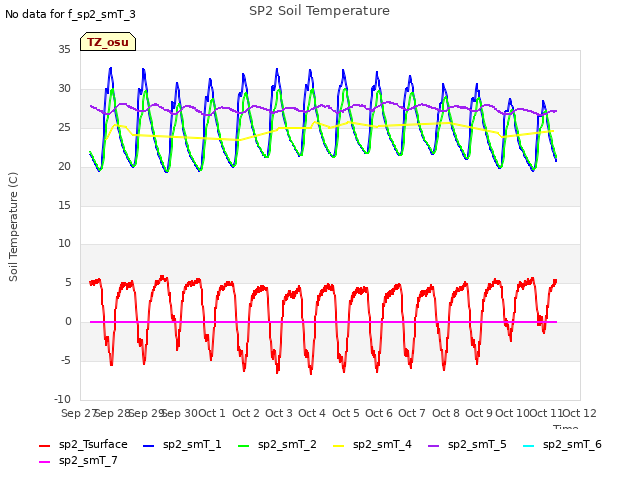This screenshot has width=640, height=480.
Task: Click the 35 y-axis tick label
Action: tap(64, 49)
